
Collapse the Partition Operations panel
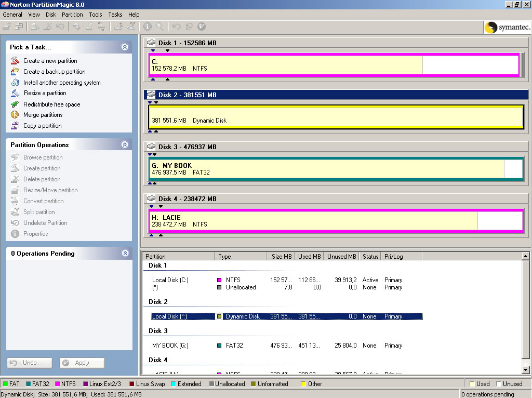125,144
